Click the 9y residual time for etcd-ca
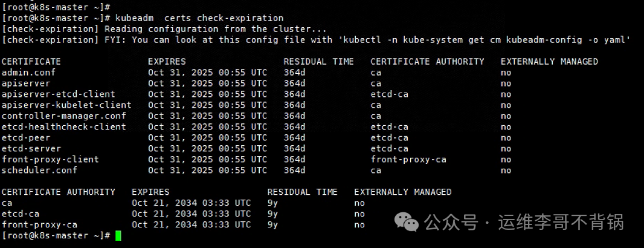The width and height of the screenshot is (644, 248). pos(272,214)
